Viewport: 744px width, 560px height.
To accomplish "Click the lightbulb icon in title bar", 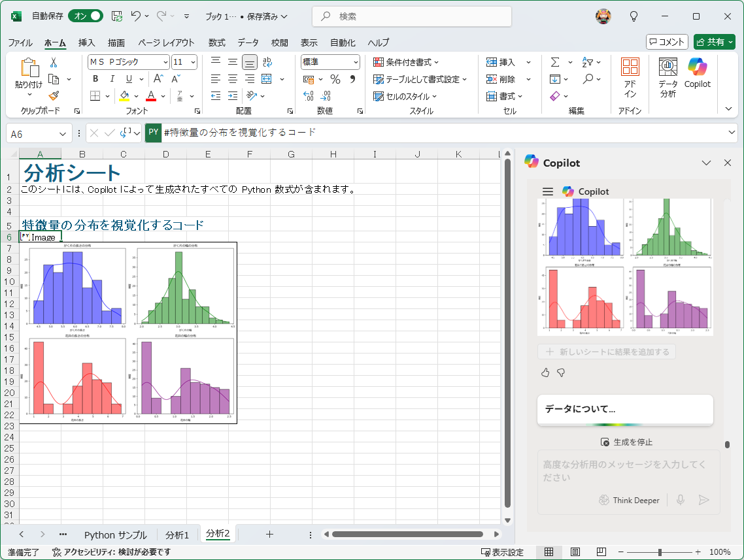I will tap(634, 16).
